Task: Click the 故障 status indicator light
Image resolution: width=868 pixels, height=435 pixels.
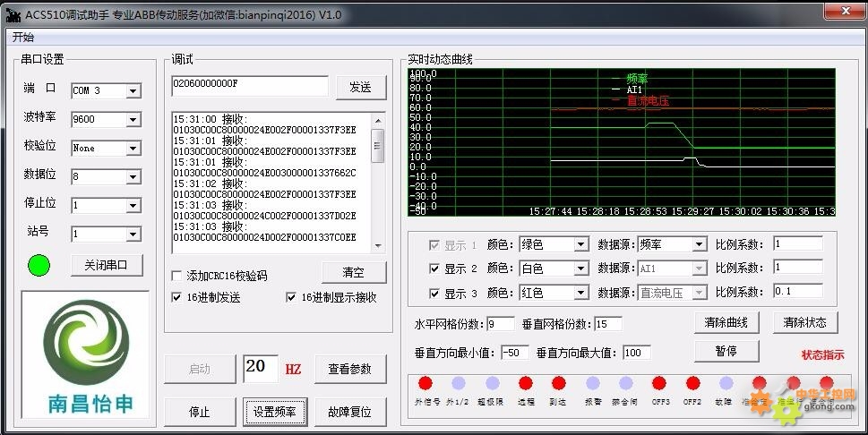Action: pyautogui.click(x=726, y=383)
